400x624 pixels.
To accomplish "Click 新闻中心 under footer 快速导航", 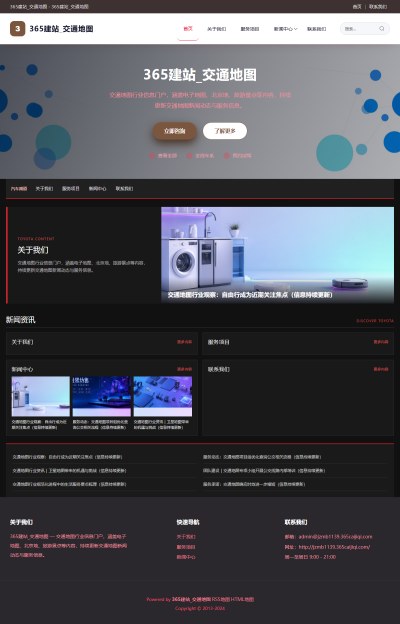I will pos(186,557).
